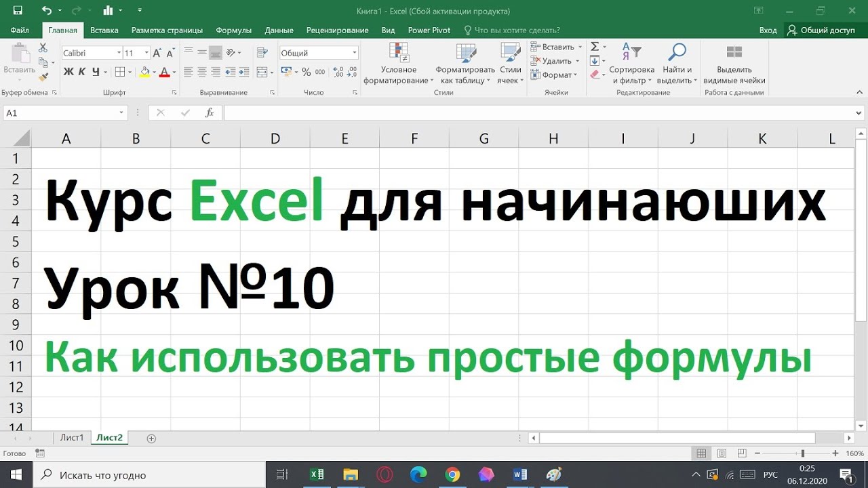Click the Wrap Text icon
868x488 pixels.
tap(262, 52)
